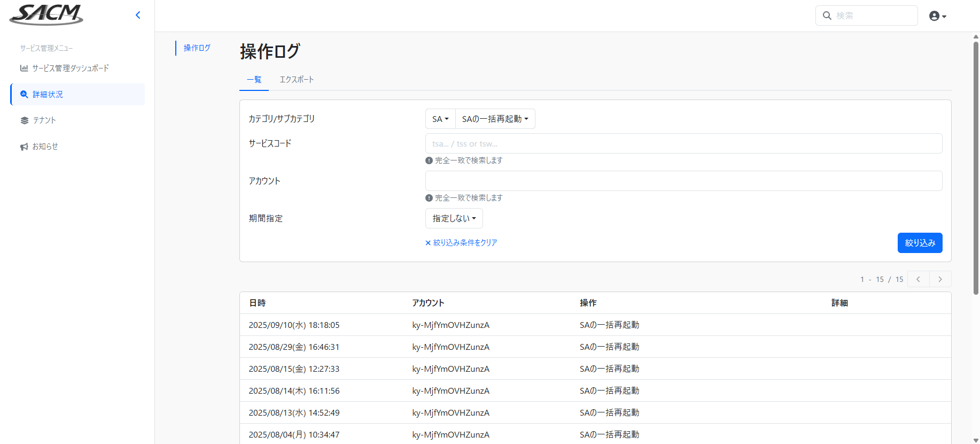Focus the サービスコード input field
Viewport: 980px width, 444px height.
(683, 143)
